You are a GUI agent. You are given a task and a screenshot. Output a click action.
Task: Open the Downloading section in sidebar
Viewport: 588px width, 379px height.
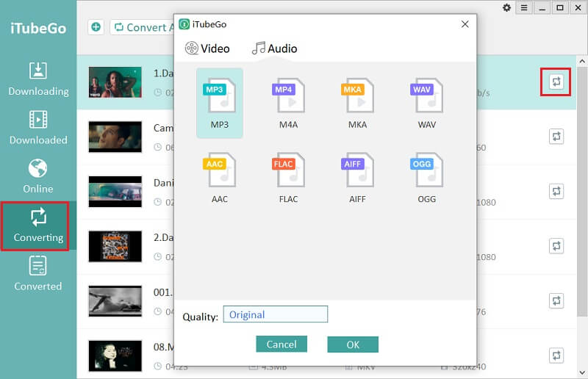coord(38,79)
